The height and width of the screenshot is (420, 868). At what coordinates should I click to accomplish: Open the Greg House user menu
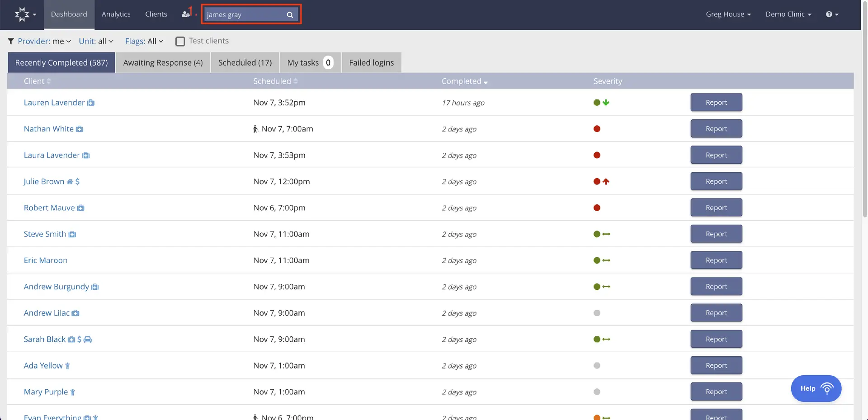[728, 14]
